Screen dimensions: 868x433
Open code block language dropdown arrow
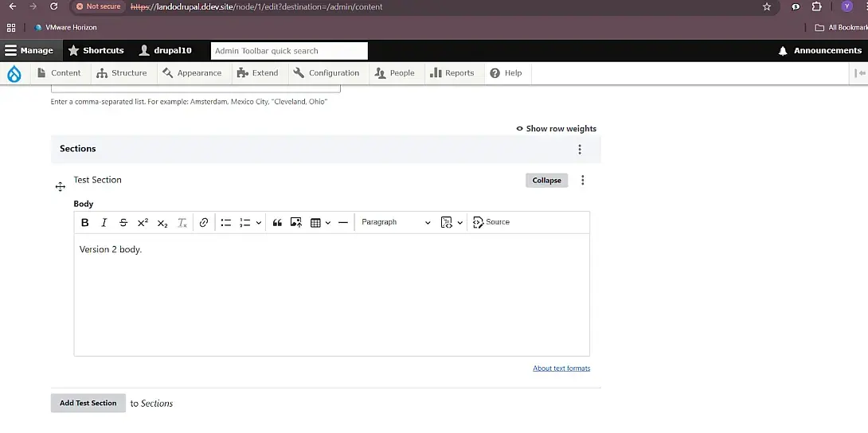tap(460, 222)
